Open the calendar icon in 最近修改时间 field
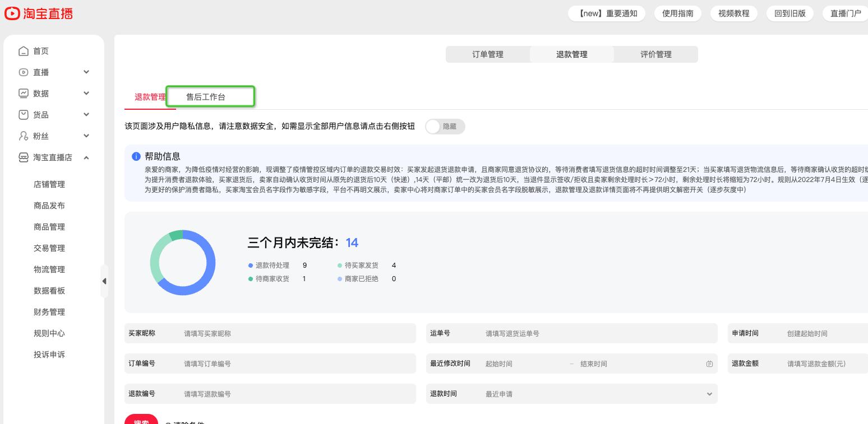Image resolution: width=868 pixels, height=424 pixels. point(709,364)
